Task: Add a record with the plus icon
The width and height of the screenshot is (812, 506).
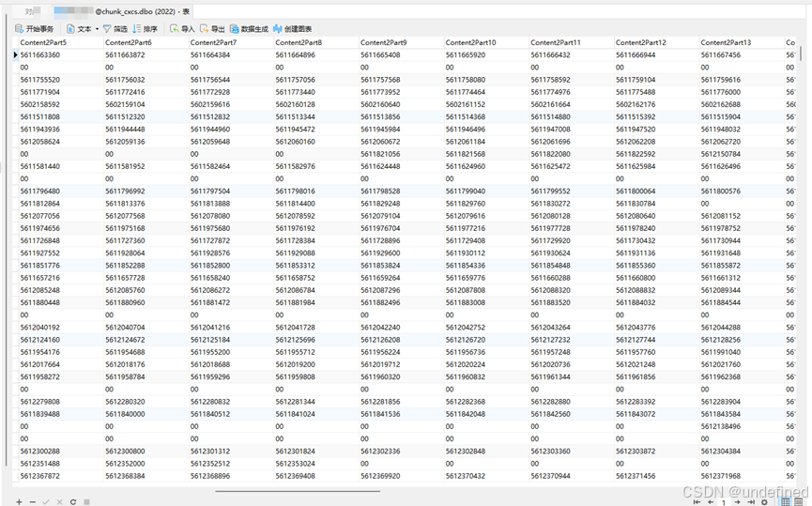Action: pos(19,502)
